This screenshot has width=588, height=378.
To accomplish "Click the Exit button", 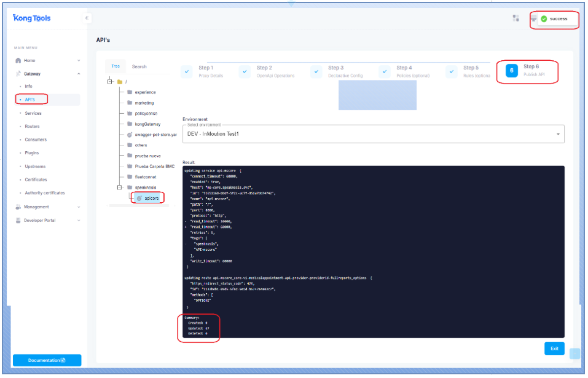I will tap(554, 348).
